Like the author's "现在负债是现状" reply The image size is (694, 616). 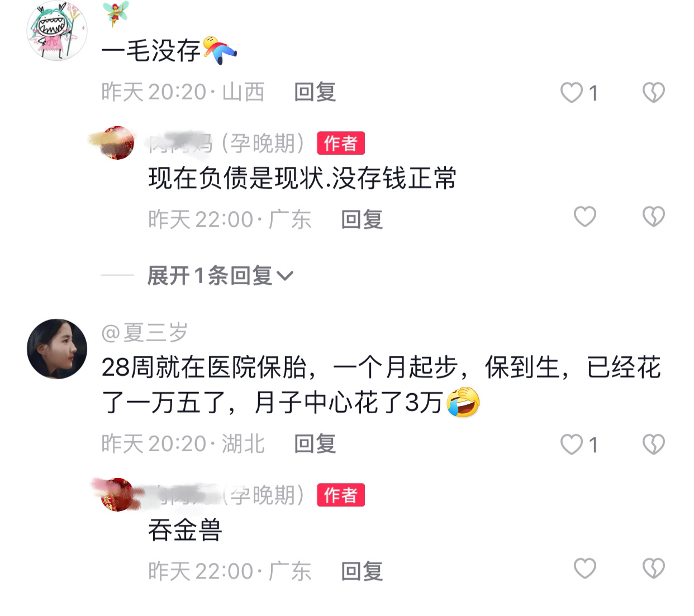point(585,217)
